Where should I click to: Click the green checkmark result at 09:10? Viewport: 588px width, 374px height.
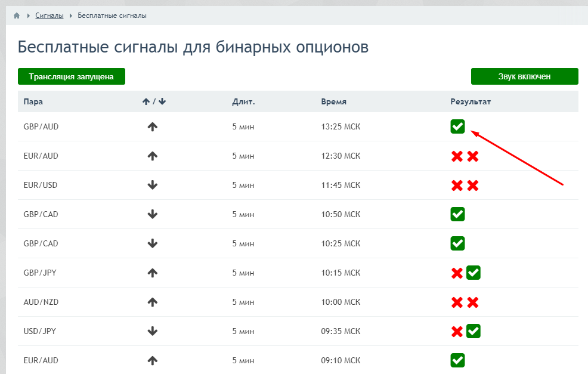(x=457, y=360)
